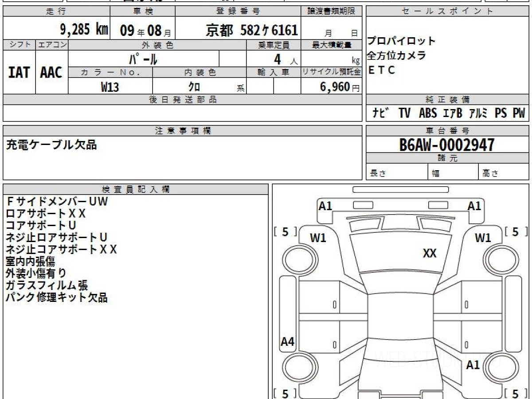532x399 pixels.
Task: Click the registration number 京都 582ヶ6161
Action: [252, 30]
